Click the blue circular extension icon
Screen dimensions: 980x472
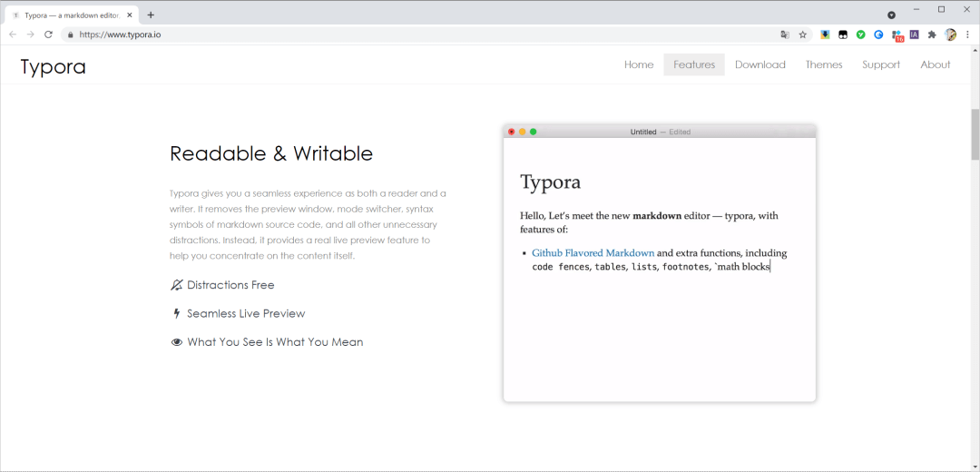pyautogui.click(x=878, y=34)
